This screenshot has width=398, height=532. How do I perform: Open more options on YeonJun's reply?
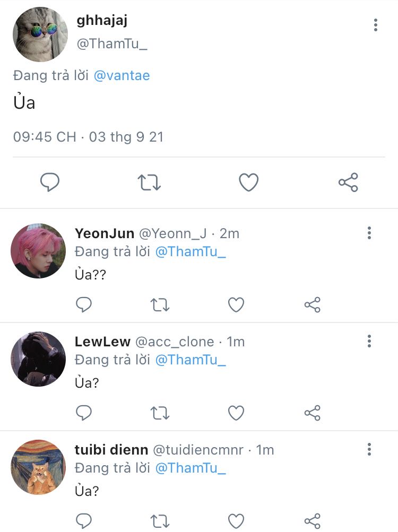[x=369, y=233]
